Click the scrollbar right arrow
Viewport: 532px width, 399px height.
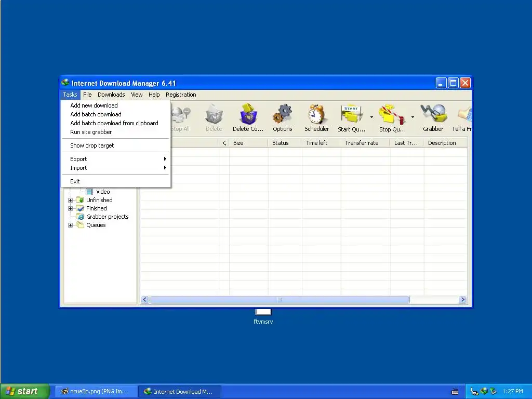462,300
